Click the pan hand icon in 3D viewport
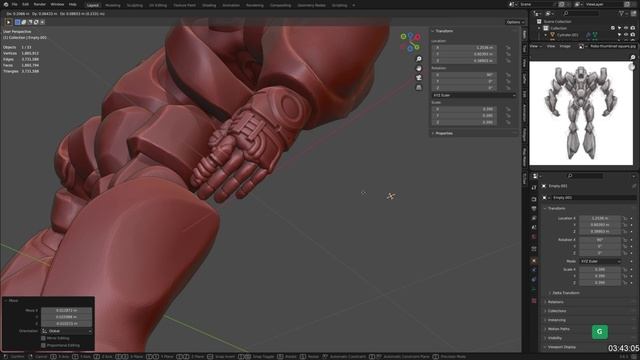 [x=419, y=69]
